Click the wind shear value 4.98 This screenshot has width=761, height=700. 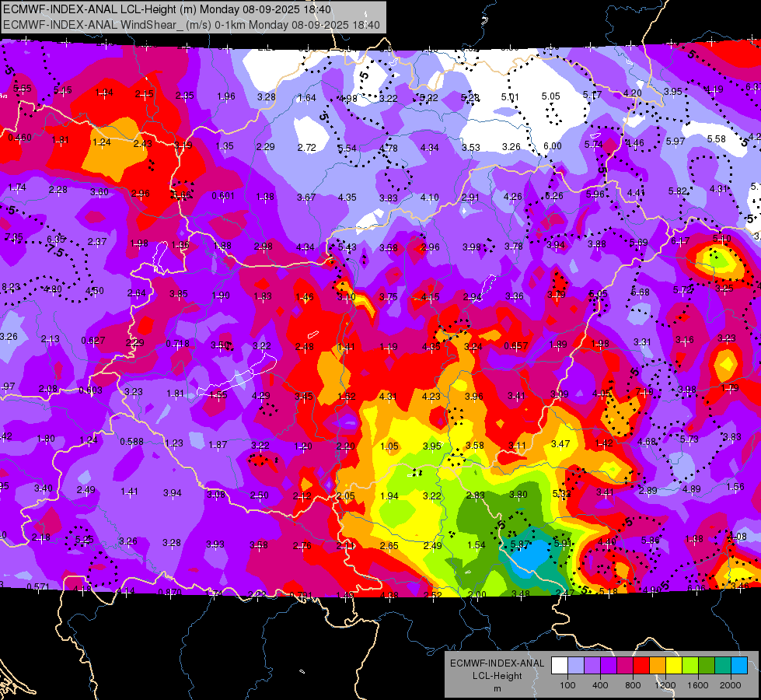[348, 99]
